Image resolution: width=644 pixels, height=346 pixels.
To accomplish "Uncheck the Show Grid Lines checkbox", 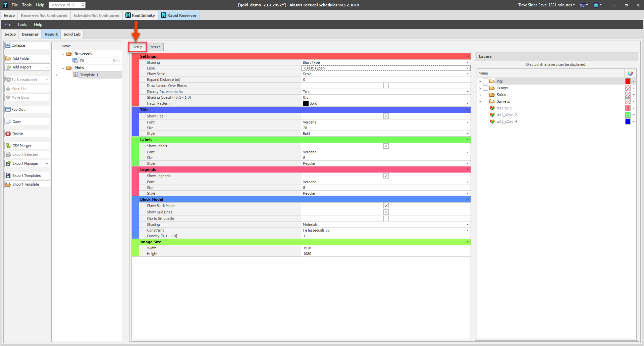I will (x=386, y=212).
